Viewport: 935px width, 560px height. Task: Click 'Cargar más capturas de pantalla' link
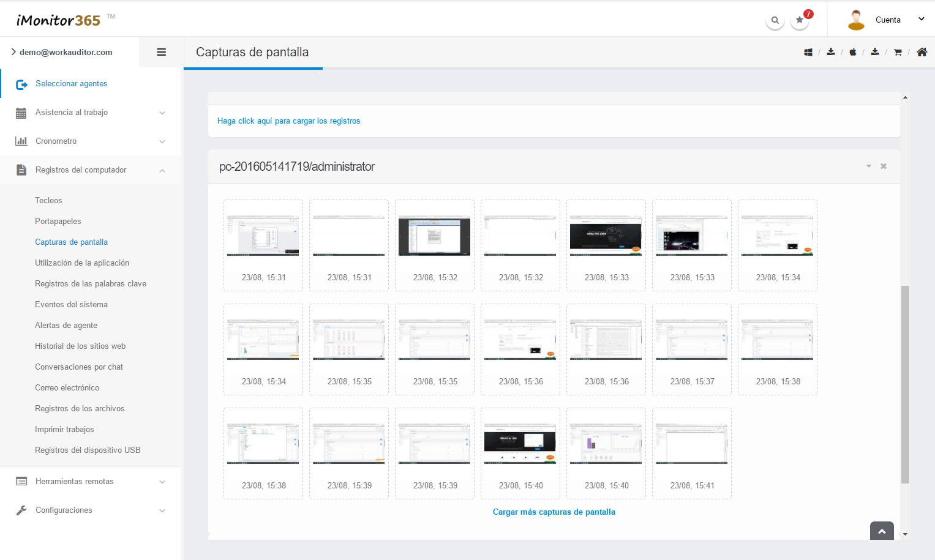554,512
